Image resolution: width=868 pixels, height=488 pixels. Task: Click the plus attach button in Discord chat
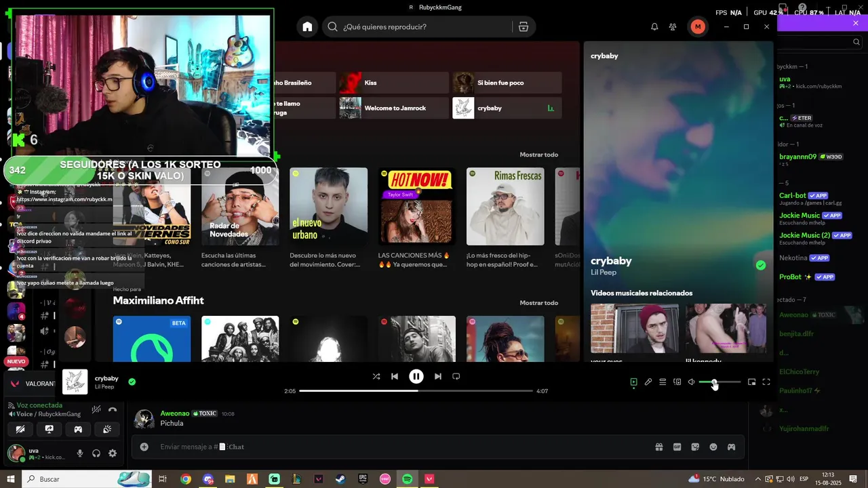pyautogui.click(x=144, y=447)
